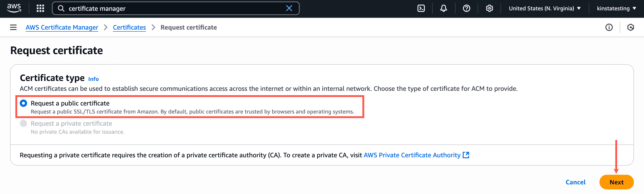Open the help question mark icon

pos(466,8)
